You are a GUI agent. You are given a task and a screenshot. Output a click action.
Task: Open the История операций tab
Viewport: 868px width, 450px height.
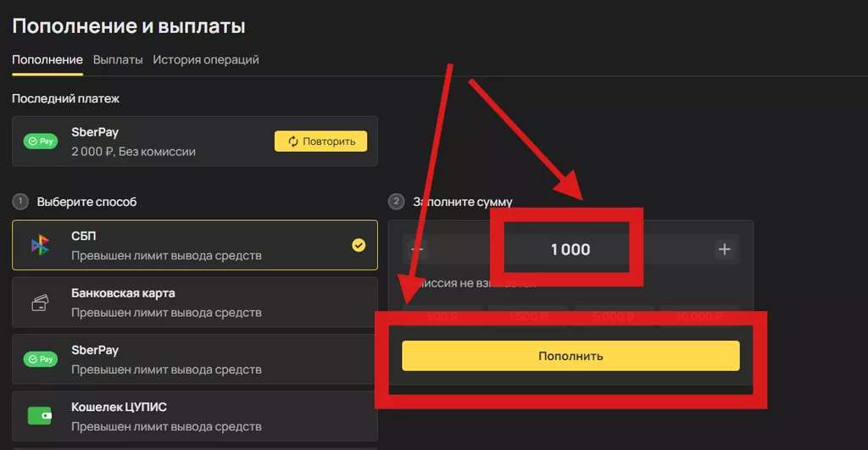tap(206, 60)
